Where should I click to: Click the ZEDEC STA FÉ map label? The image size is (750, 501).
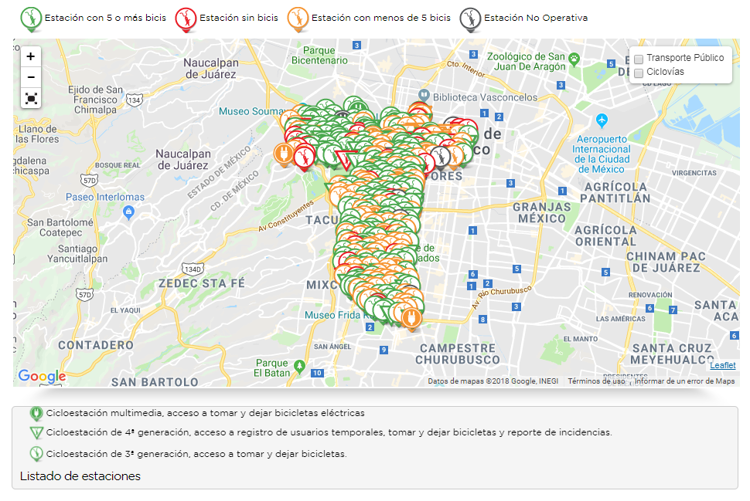point(201,283)
